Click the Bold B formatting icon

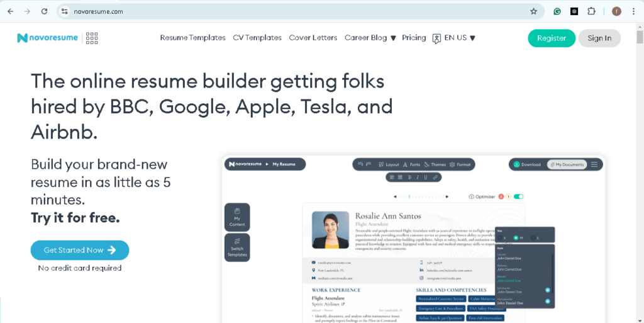[409, 177]
